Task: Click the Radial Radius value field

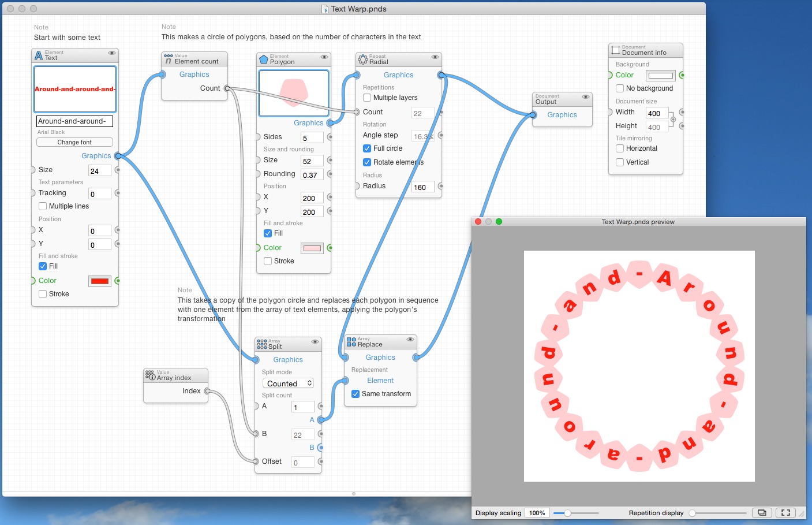Action: pyautogui.click(x=422, y=187)
